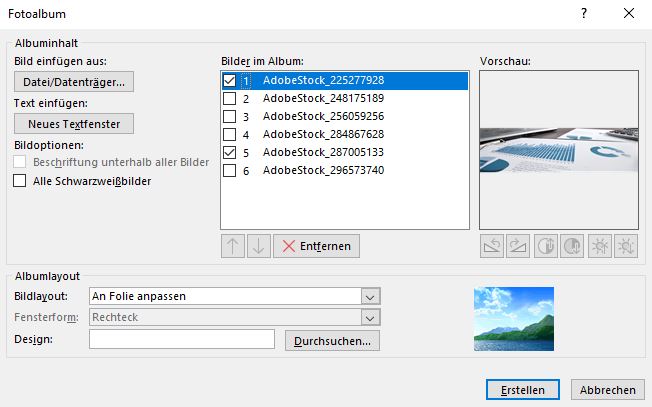This screenshot has height=407, width=652.
Task: Open dialog help question mark
Action: point(584,13)
